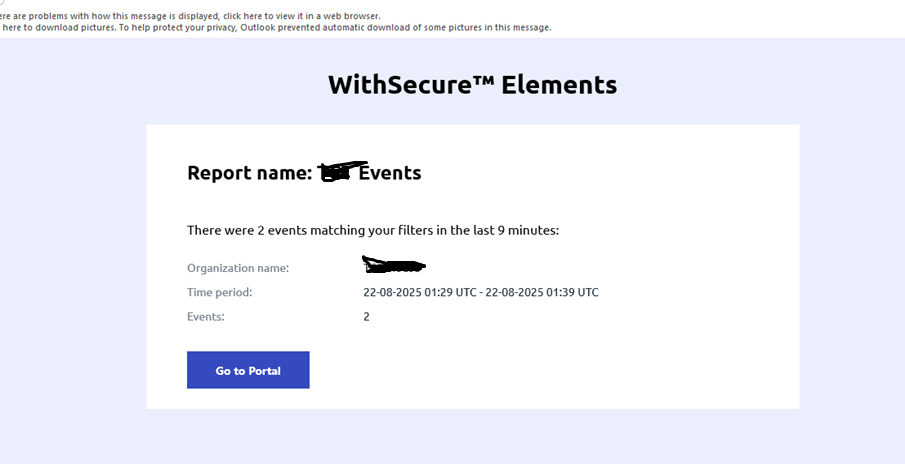The image size is (905, 464).
Task: Select the WithSecure™ word in the header
Action: tap(411, 85)
